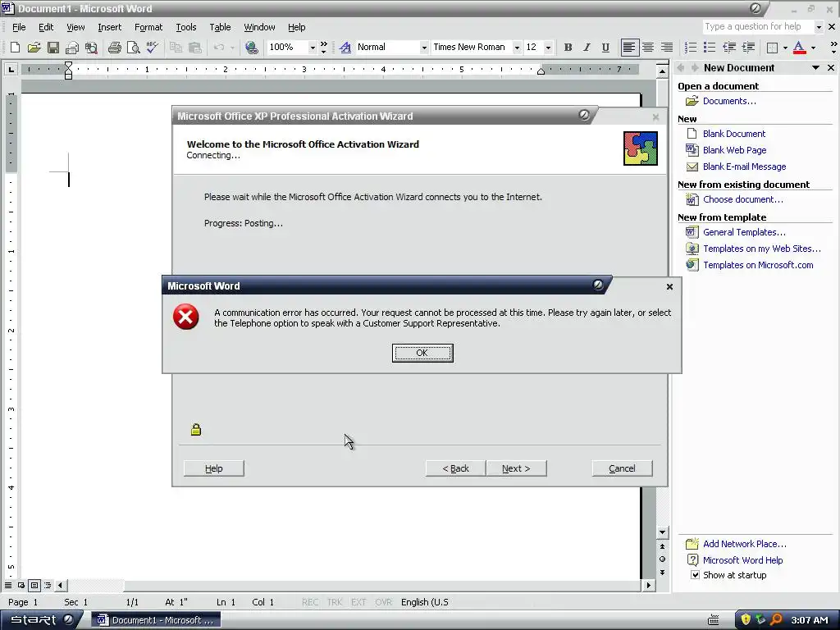Screen dimensions: 840x630
Task: Click OK in the communication error dialog
Action: click(x=422, y=353)
